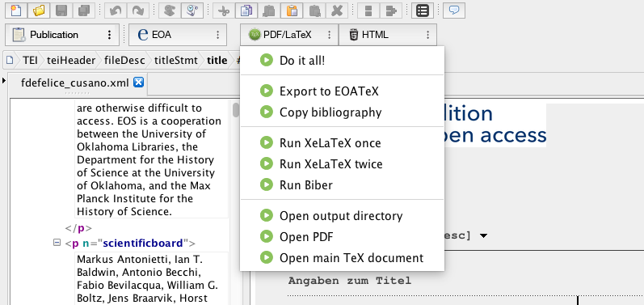Open a file using the folder icon
The image size is (644, 305).
tap(39, 11)
